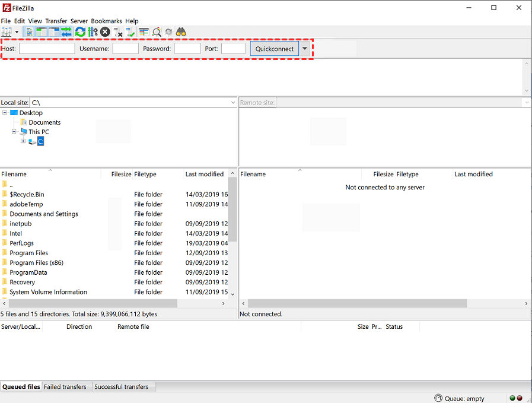Open the Transfer menu
532x403 pixels.
pyautogui.click(x=56, y=21)
